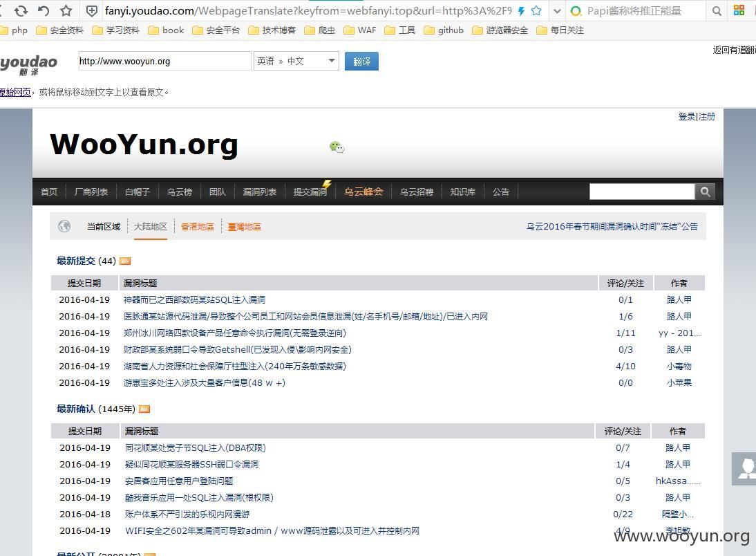Click the browser search magnifier icon
Image resolution: width=756 pixels, height=556 pixels.
pyautogui.click(x=717, y=10)
